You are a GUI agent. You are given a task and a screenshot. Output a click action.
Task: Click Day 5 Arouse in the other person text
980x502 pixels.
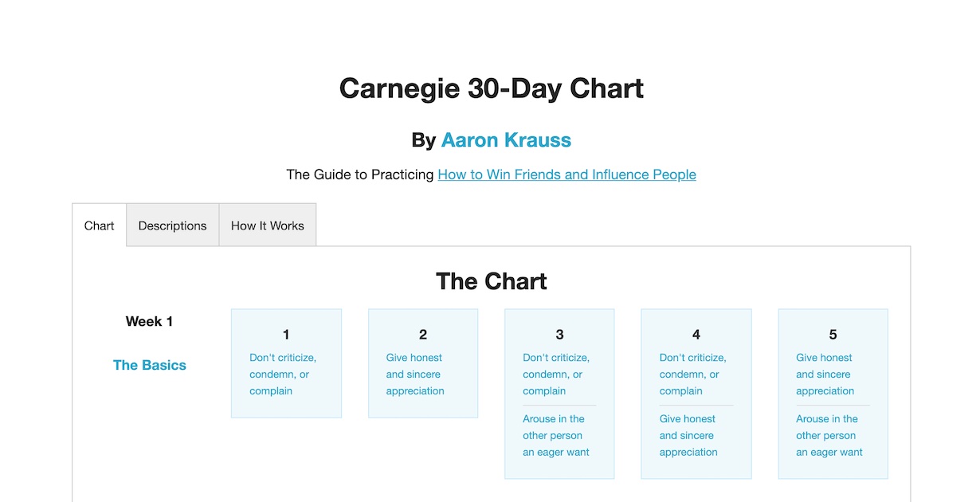click(x=829, y=435)
